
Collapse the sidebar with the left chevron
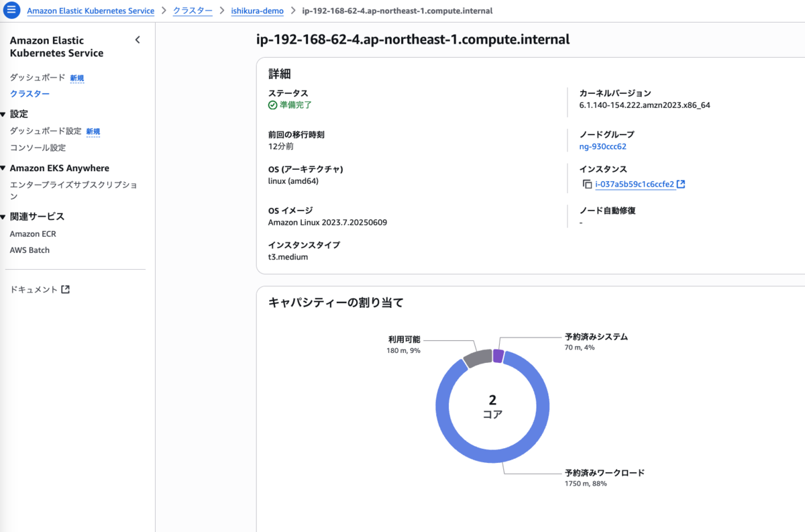[x=138, y=40]
